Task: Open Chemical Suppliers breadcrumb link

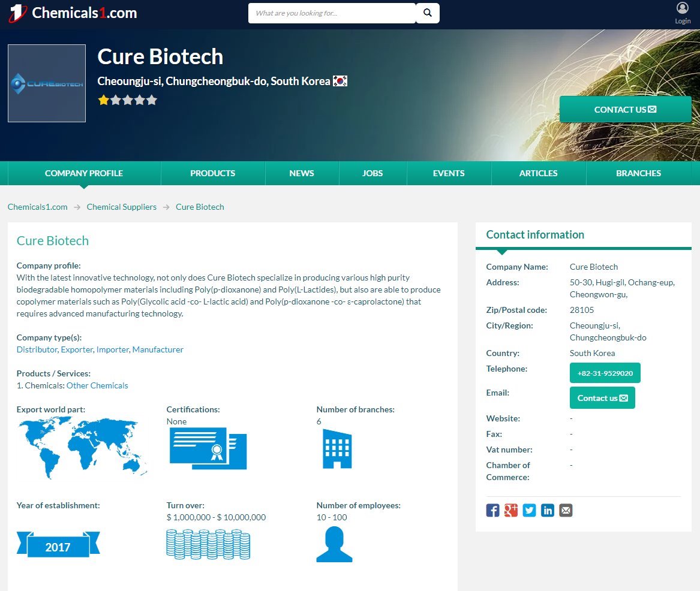Action: click(121, 207)
